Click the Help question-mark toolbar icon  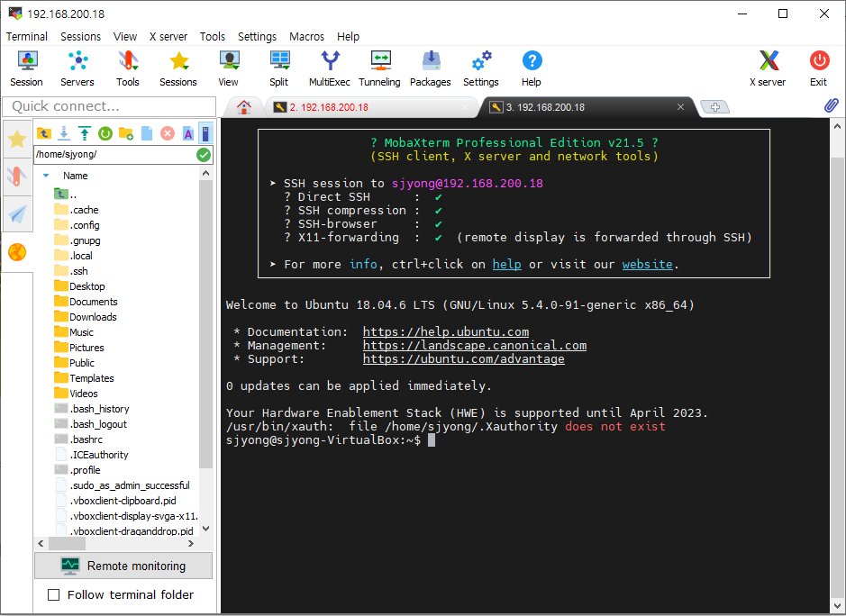click(x=532, y=68)
